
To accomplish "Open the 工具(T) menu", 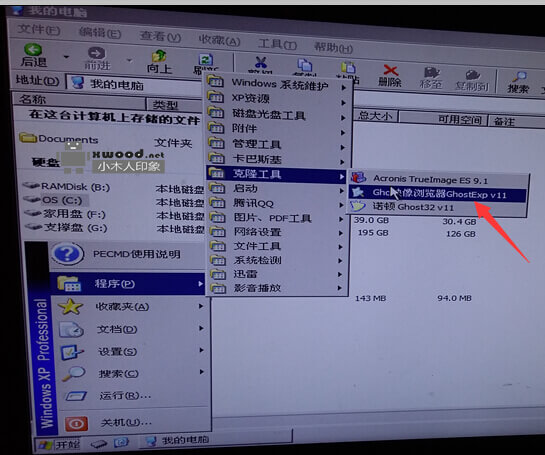I will [x=277, y=44].
